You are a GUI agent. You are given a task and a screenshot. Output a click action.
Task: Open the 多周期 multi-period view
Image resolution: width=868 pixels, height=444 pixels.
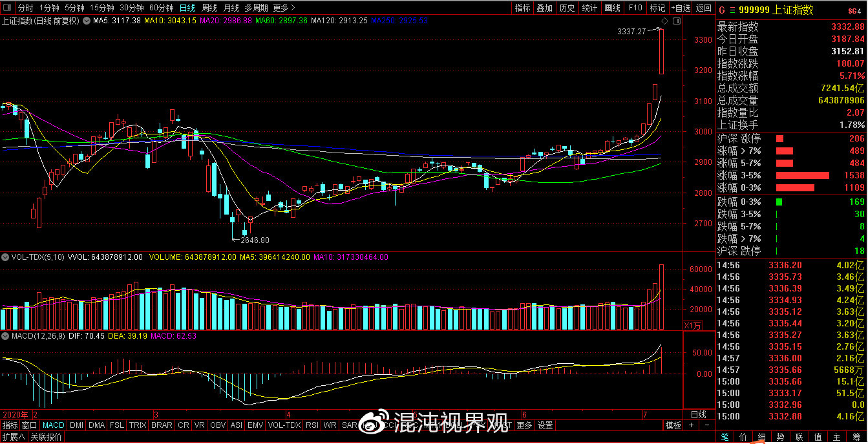[257, 8]
